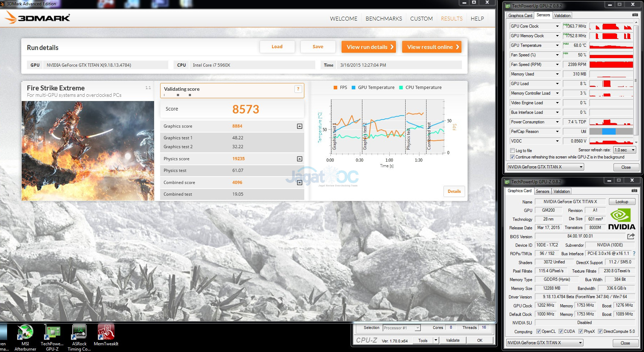Image resolution: width=644 pixels, height=352 pixels.
Task: Switch to the BENCHMARKS tab in 3DMark
Action: (384, 18)
